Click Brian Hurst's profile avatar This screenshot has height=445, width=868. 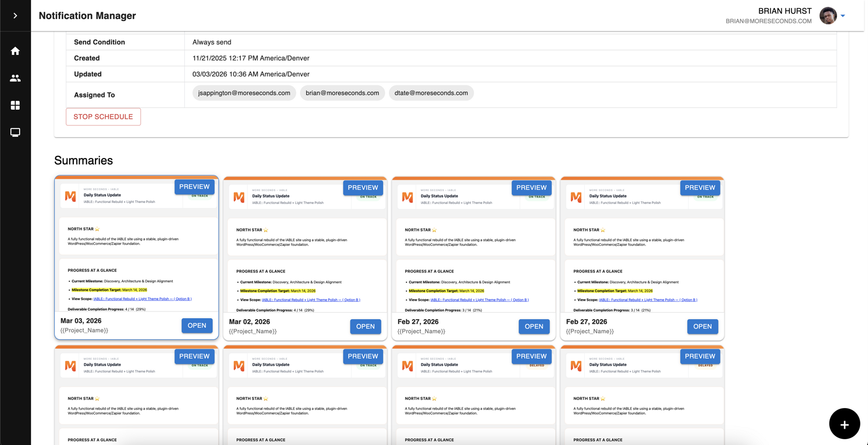point(828,16)
